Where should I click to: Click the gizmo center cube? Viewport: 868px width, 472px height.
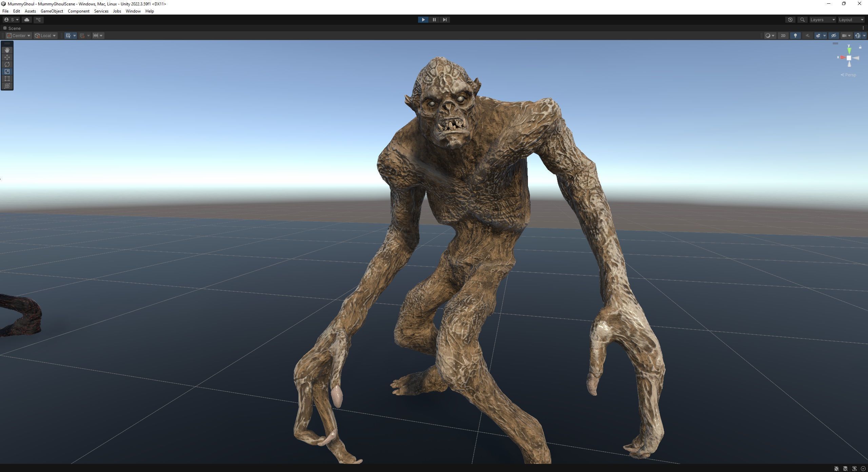[849, 58]
